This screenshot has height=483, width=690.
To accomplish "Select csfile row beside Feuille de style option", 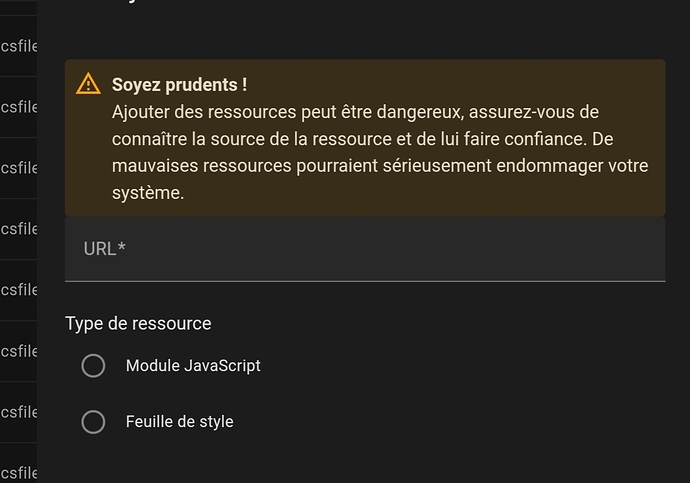I will point(18,412).
